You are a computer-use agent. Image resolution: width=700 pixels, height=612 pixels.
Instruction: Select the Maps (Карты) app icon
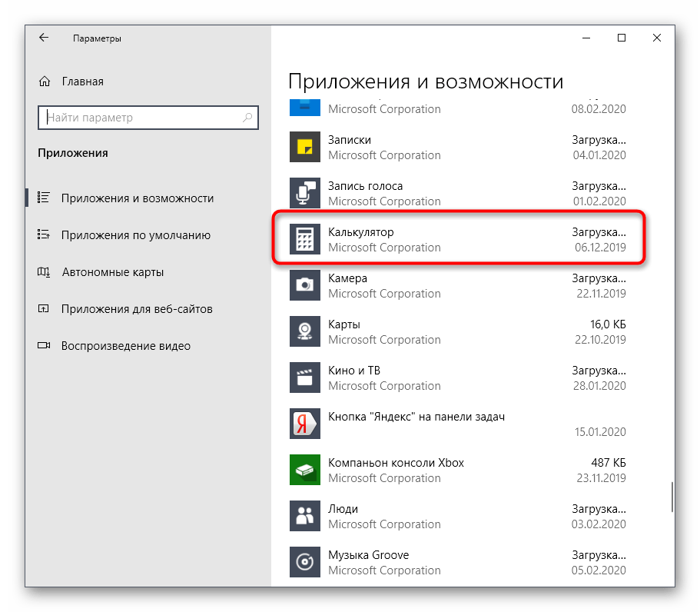point(304,331)
